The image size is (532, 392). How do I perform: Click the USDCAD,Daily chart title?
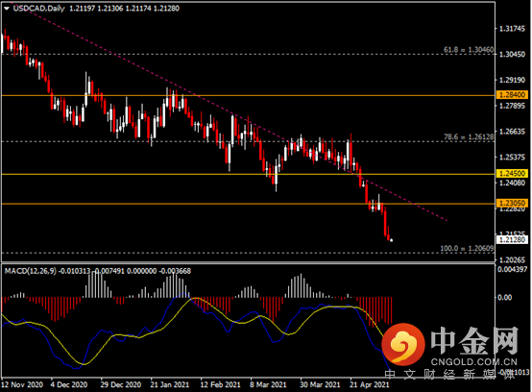pos(38,9)
